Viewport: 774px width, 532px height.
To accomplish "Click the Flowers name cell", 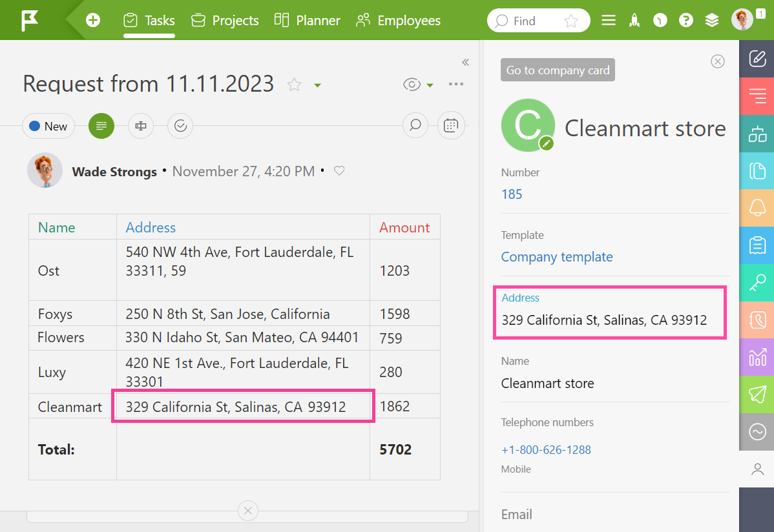I will 72,338.
